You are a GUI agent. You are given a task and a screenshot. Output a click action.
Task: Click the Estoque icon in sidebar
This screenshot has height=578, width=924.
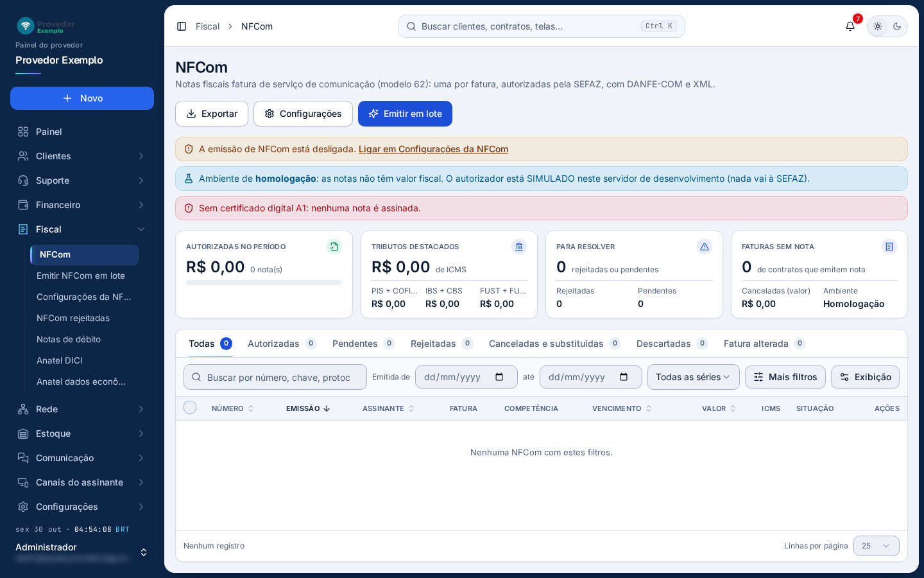pos(23,433)
